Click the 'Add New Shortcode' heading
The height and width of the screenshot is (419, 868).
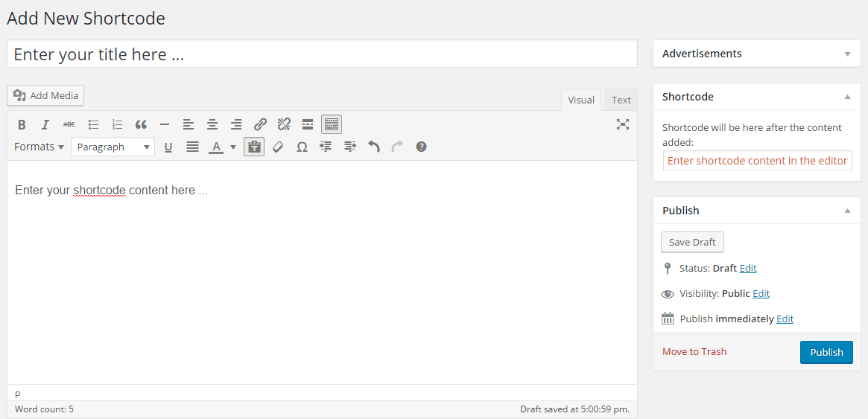tap(86, 19)
